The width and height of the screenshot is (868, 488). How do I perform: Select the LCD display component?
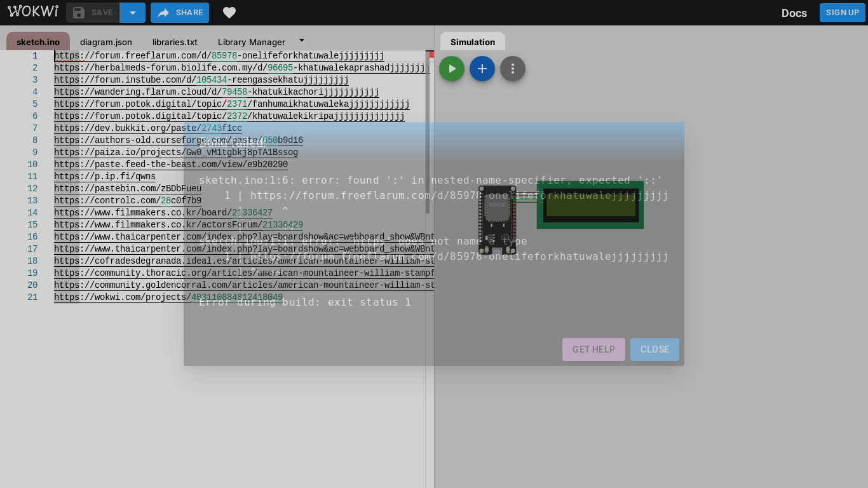(590, 205)
